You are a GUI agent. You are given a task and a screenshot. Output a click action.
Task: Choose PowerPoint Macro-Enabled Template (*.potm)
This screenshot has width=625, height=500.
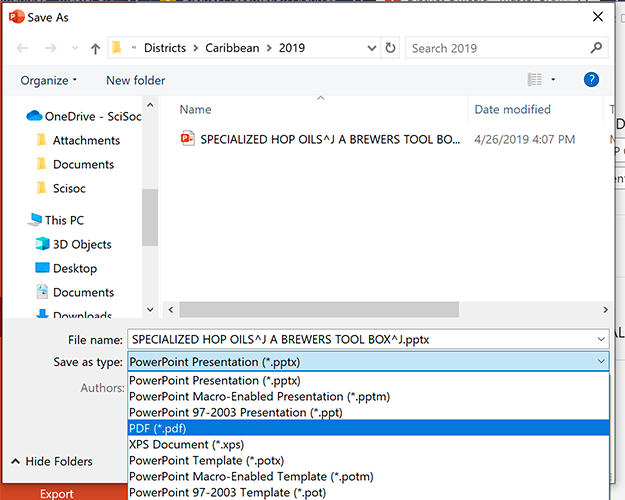[369, 476]
